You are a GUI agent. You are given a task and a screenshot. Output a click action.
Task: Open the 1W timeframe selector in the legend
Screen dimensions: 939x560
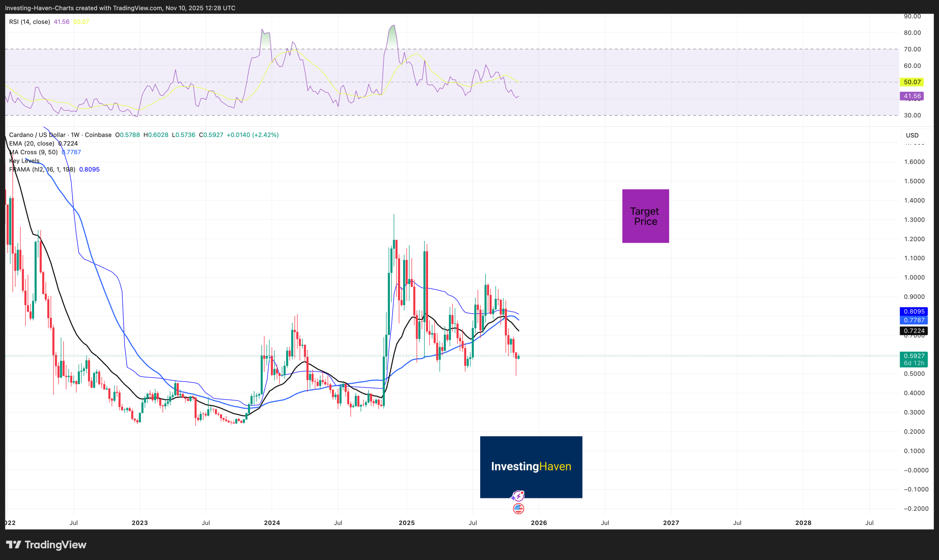[74, 135]
